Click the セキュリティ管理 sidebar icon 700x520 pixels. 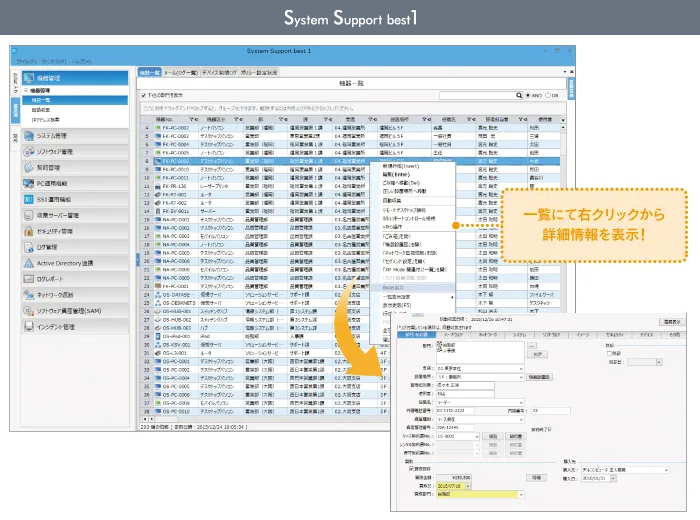coord(28,230)
